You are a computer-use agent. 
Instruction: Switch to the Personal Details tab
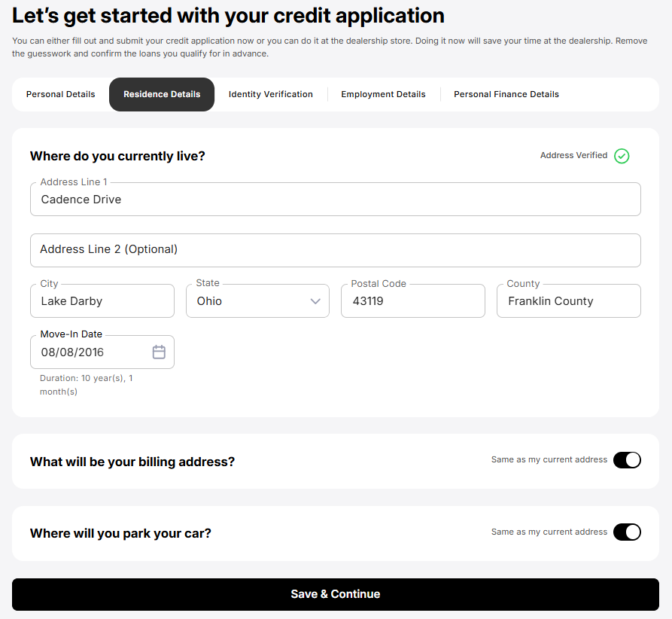click(x=60, y=94)
